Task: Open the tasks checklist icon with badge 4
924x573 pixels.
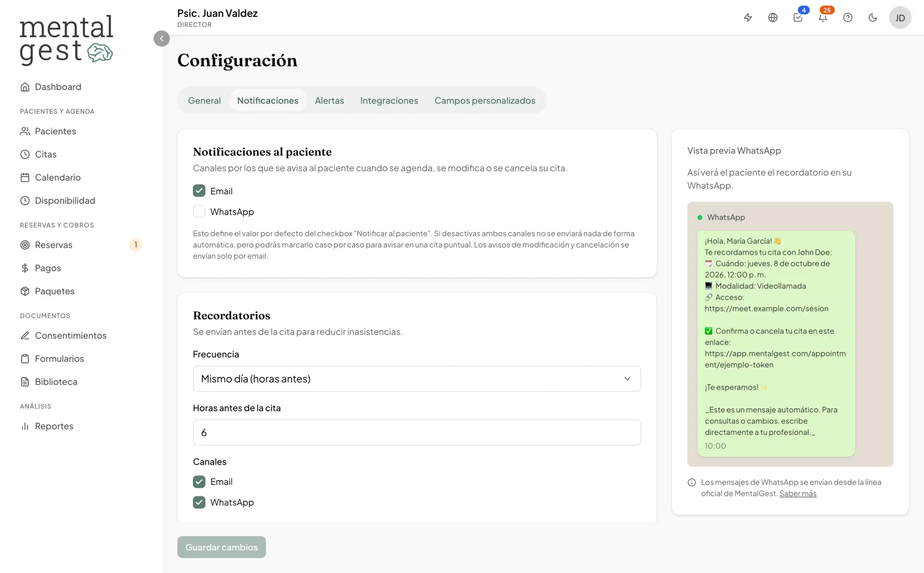Action: [x=798, y=18]
